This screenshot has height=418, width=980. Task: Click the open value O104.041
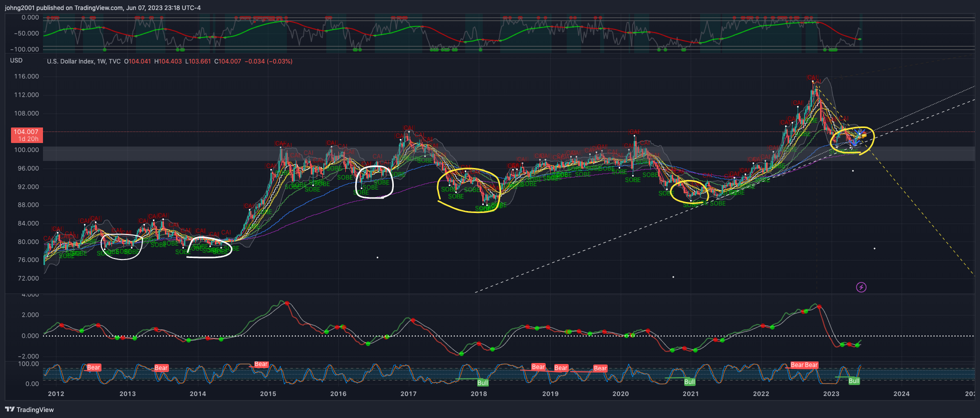(137, 61)
